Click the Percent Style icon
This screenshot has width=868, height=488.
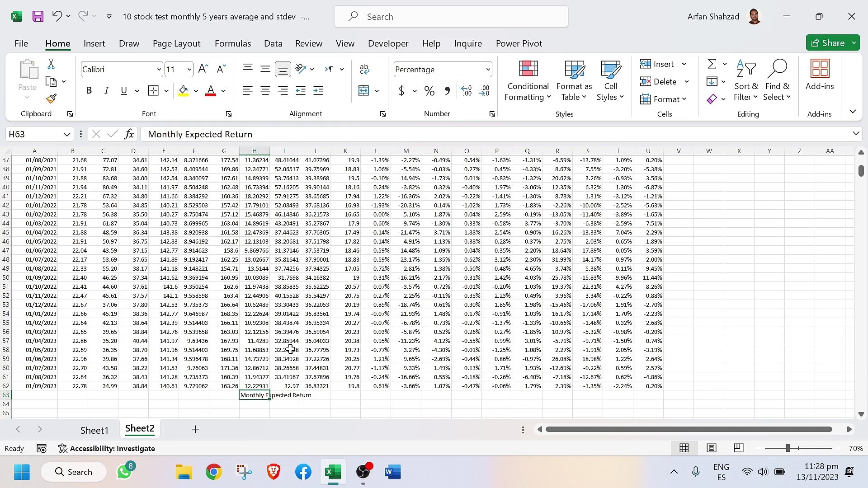(x=429, y=91)
